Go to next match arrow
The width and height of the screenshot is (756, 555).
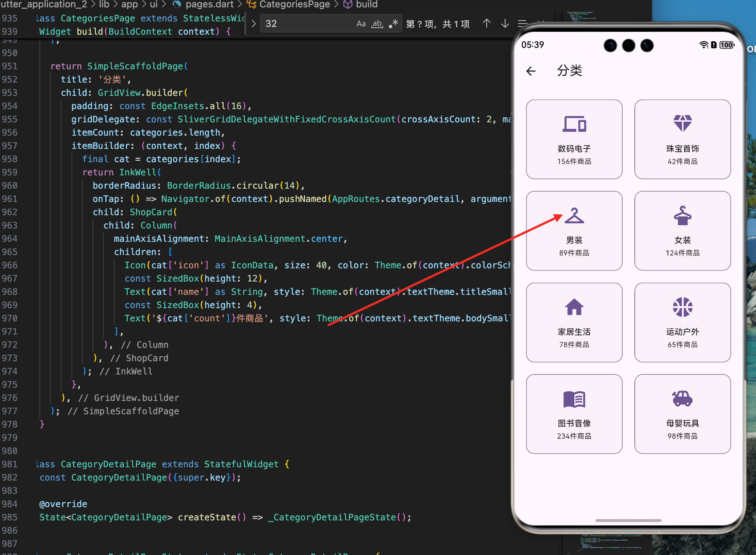[505, 24]
